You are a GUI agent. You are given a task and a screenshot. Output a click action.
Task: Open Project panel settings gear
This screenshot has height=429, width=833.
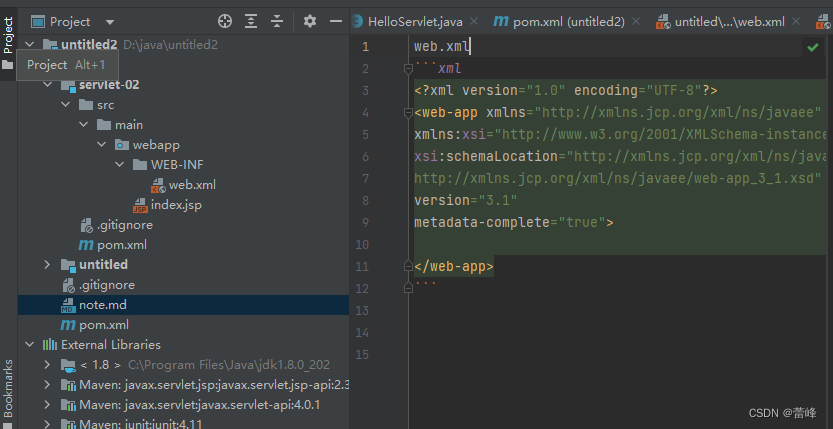click(x=310, y=21)
